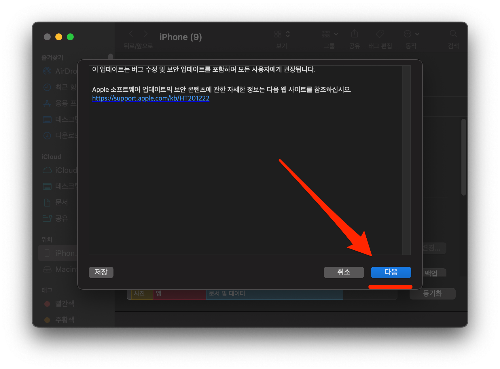Open the 공유 Shared sidebar item
This screenshot has width=500, height=369.
(56, 218)
